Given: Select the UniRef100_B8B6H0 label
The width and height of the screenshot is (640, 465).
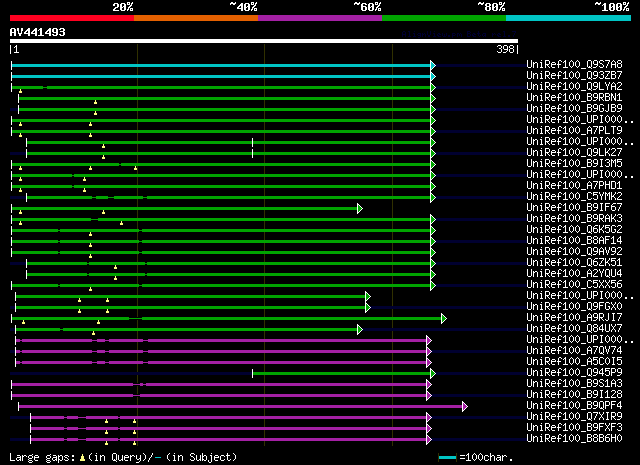Looking at the screenshot, I should pos(574,439).
